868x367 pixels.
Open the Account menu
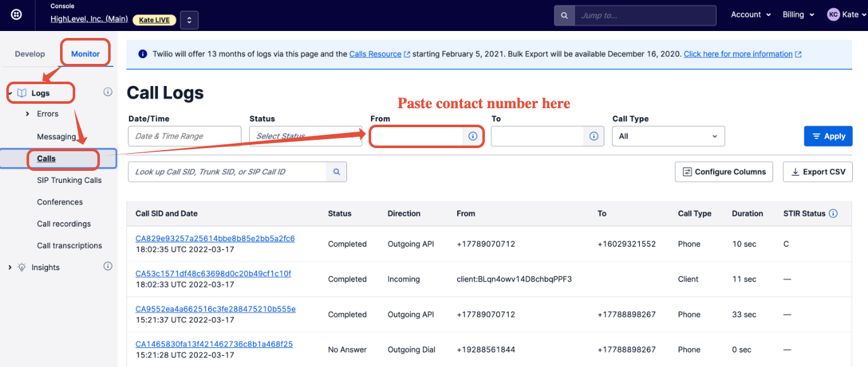(751, 15)
